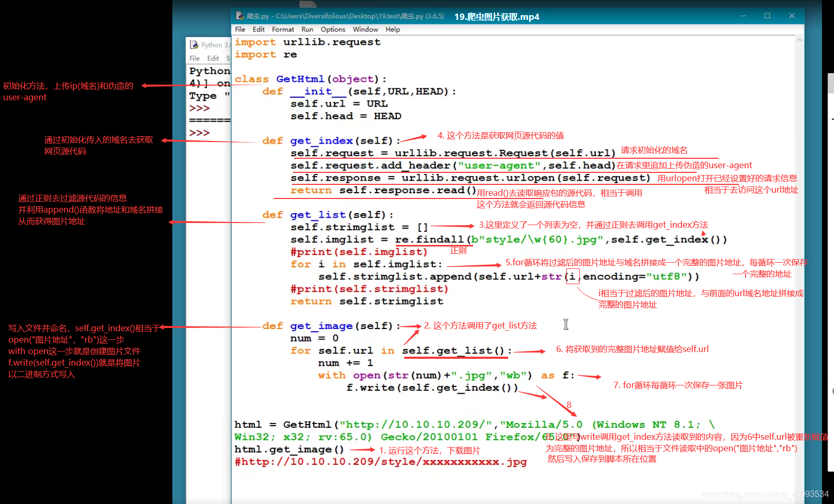This screenshot has width=834, height=504.
Task: Click the 'urllib.request.urlopen' line
Action: [471, 178]
